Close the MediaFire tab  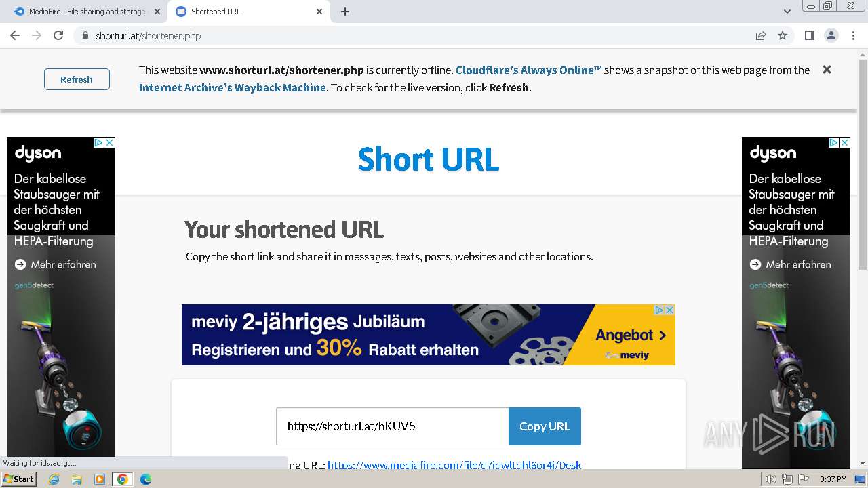tap(157, 12)
